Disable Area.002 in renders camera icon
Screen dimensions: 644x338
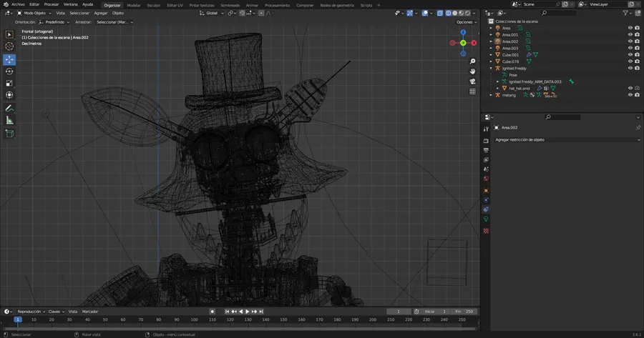637,41
